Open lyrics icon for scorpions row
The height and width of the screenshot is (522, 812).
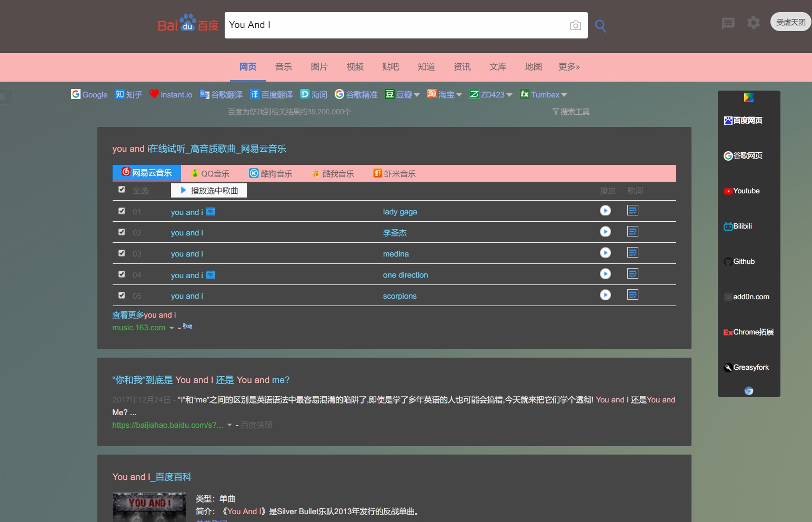633,295
